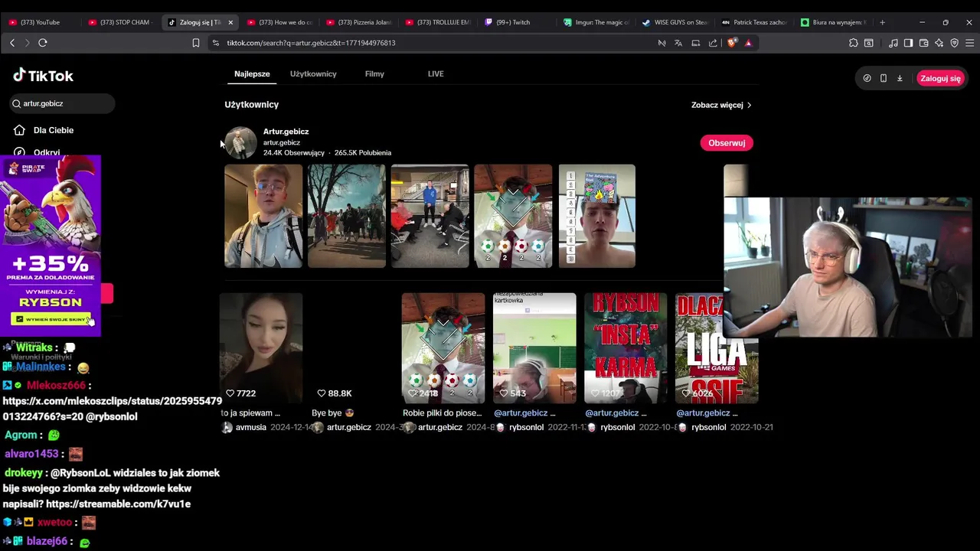Go back with browser back arrow

(x=12, y=43)
